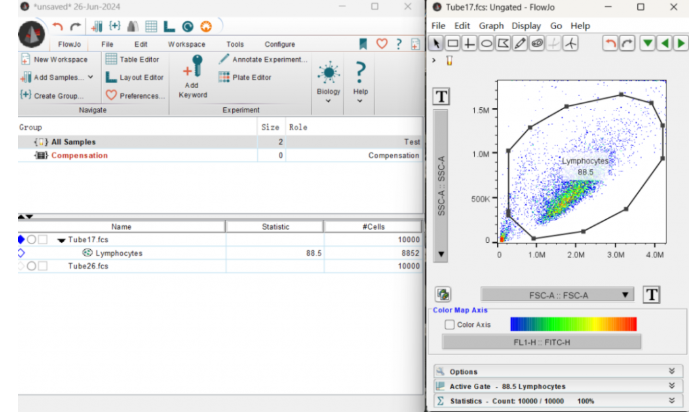Click the FlowJo round logo button
Screen dimensions: 700x417
[31, 34]
